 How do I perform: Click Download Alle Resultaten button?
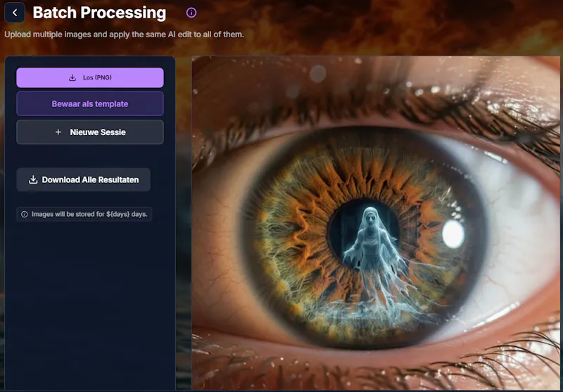pos(84,179)
